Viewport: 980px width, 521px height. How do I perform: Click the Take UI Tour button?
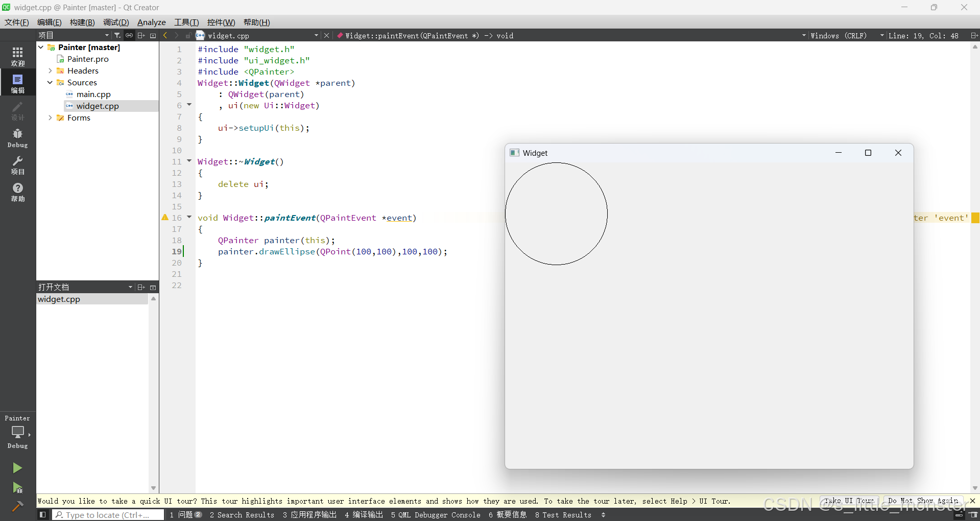(849, 501)
